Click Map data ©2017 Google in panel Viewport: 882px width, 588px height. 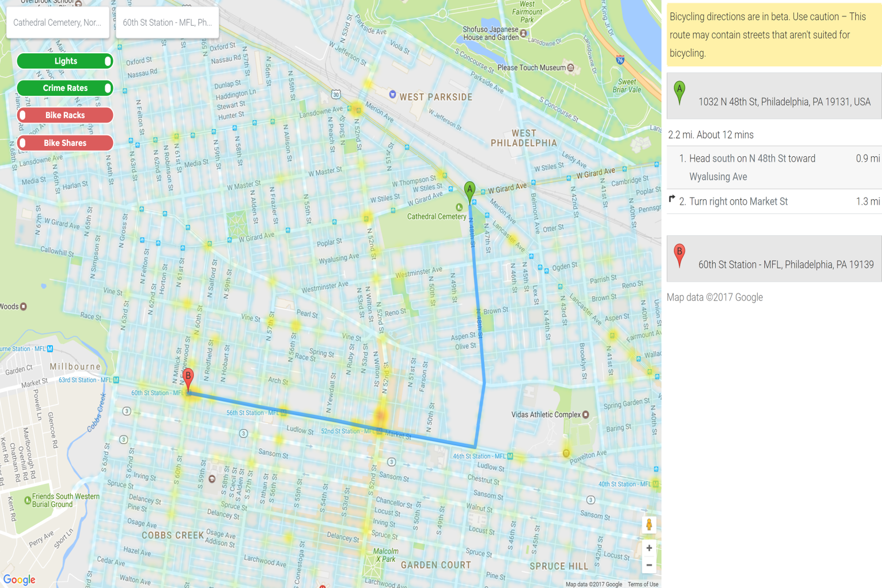[x=714, y=297]
